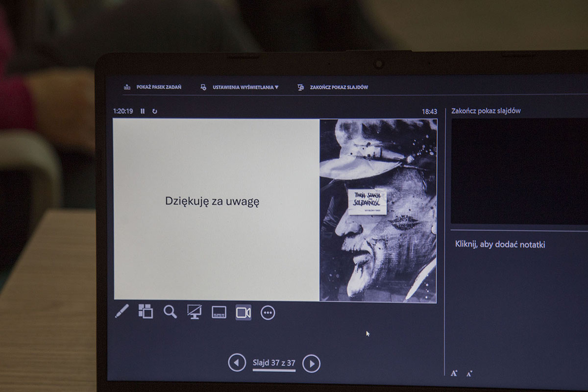This screenshot has width=588, height=392.
Task: Click the next slide preview pane
Action: (x=519, y=171)
